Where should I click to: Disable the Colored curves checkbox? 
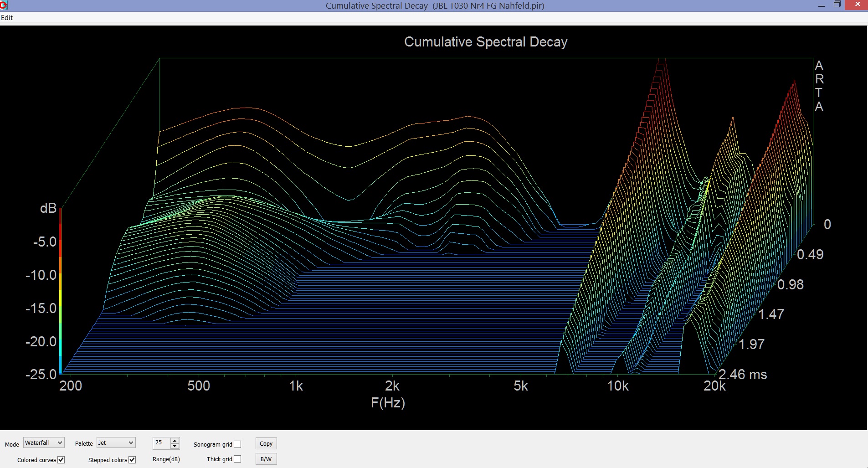click(61, 460)
